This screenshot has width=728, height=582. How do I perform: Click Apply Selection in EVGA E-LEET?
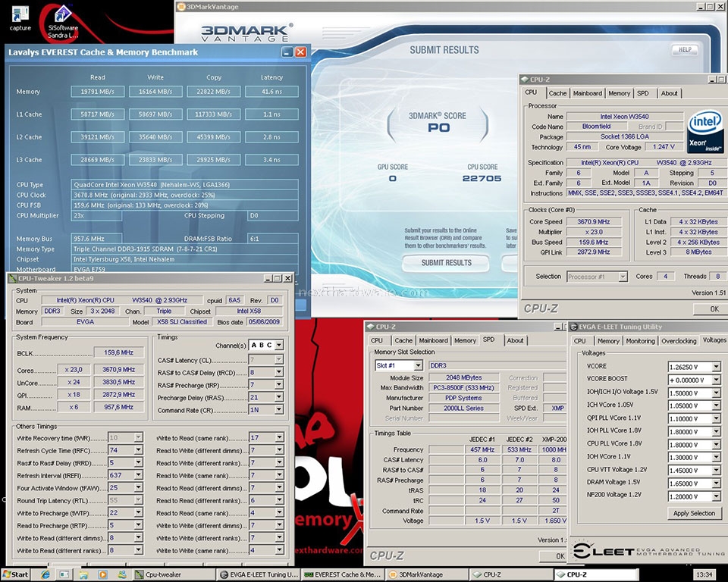click(x=694, y=513)
